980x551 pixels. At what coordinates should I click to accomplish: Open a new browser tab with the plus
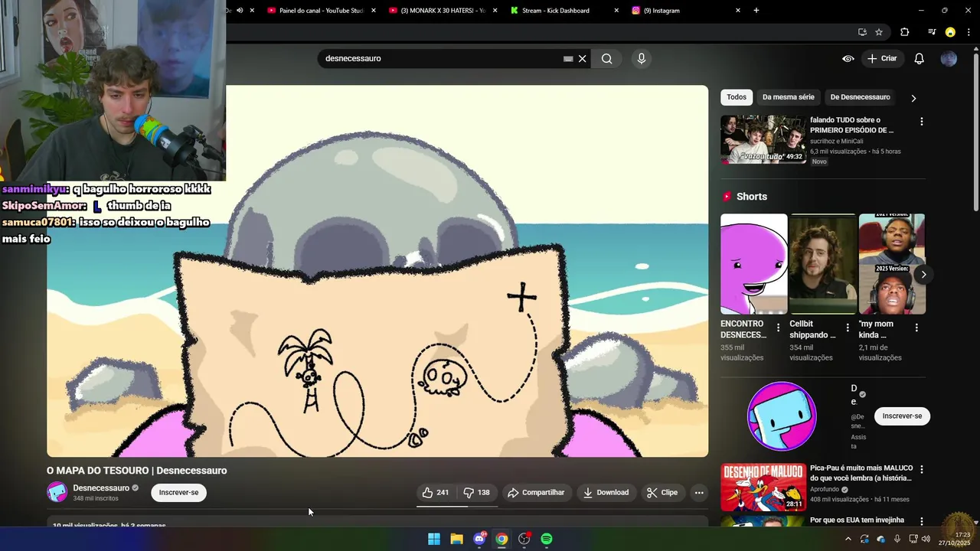point(756,11)
